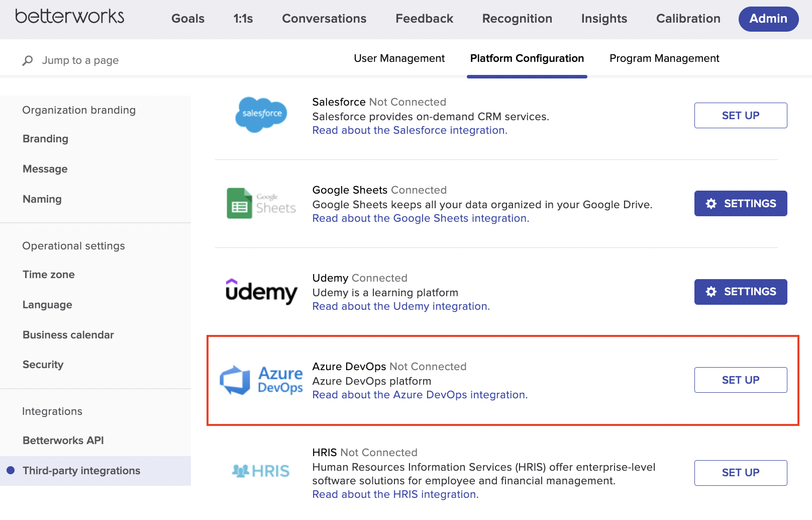
Task: Click the Salesforce cloud logo
Action: [x=261, y=115]
